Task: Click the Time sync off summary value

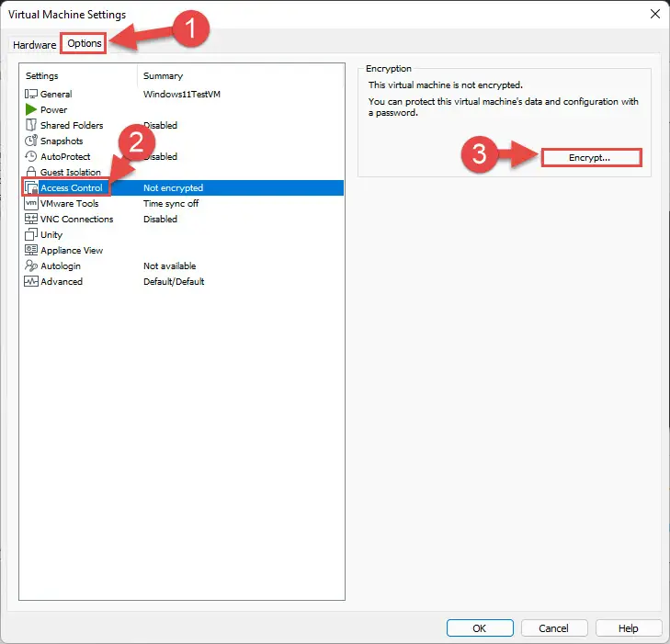Action: tap(171, 203)
